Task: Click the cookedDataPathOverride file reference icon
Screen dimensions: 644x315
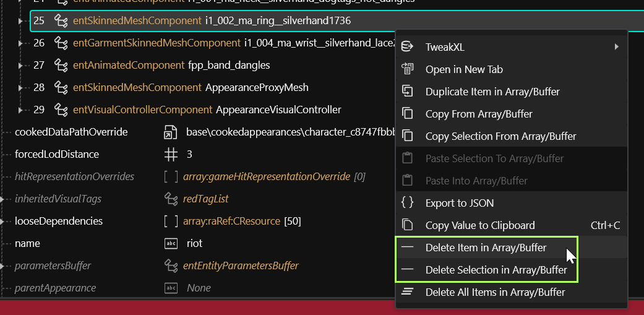Action: (171, 132)
